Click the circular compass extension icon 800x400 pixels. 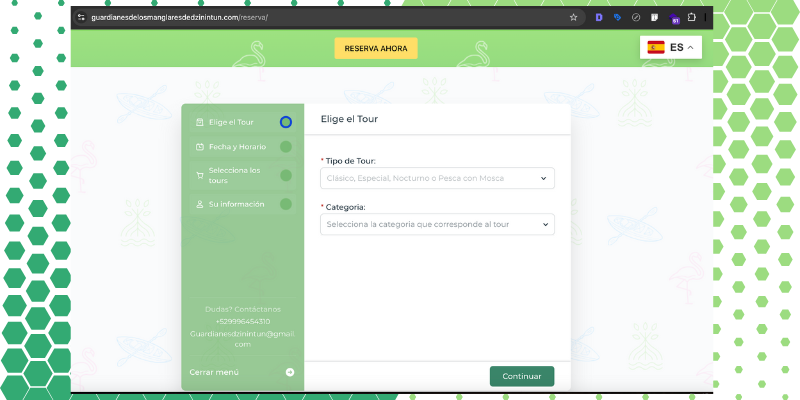[x=635, y=17]
